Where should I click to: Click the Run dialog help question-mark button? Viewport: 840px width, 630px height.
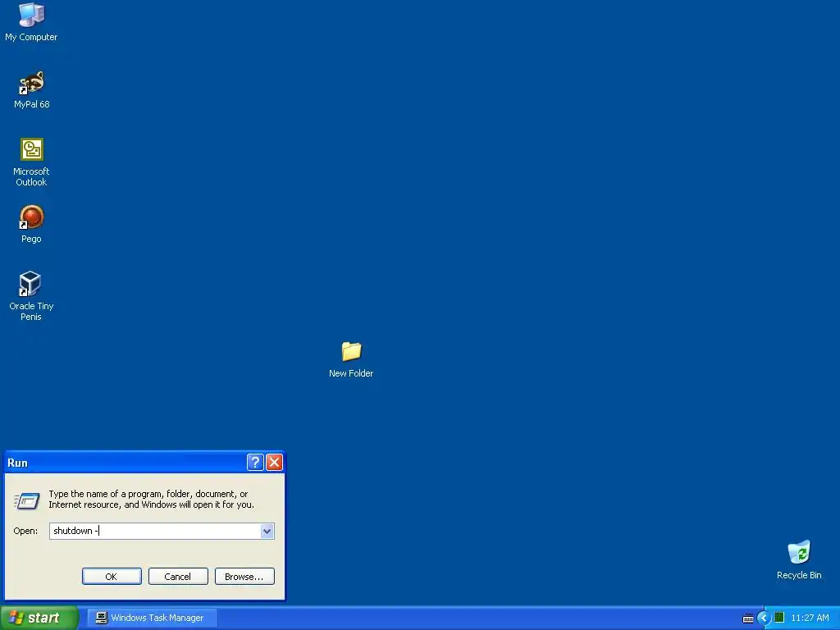point(255,462)
